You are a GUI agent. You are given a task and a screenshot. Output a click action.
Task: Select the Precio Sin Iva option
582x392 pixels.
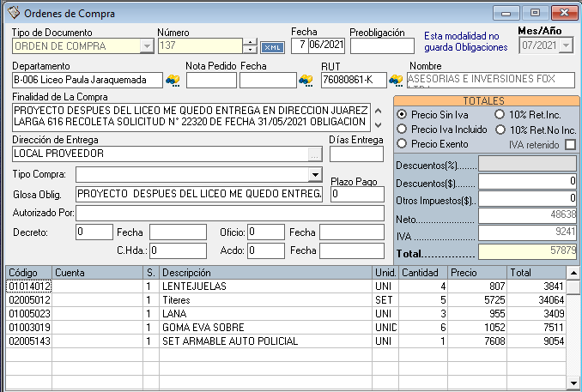[402, 115]
